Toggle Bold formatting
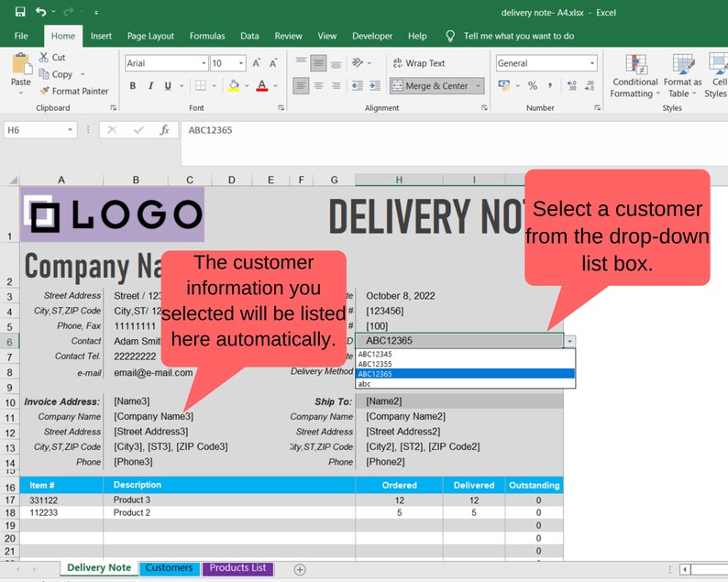Viewport: 728px width, 582px height. click(133, 86)
